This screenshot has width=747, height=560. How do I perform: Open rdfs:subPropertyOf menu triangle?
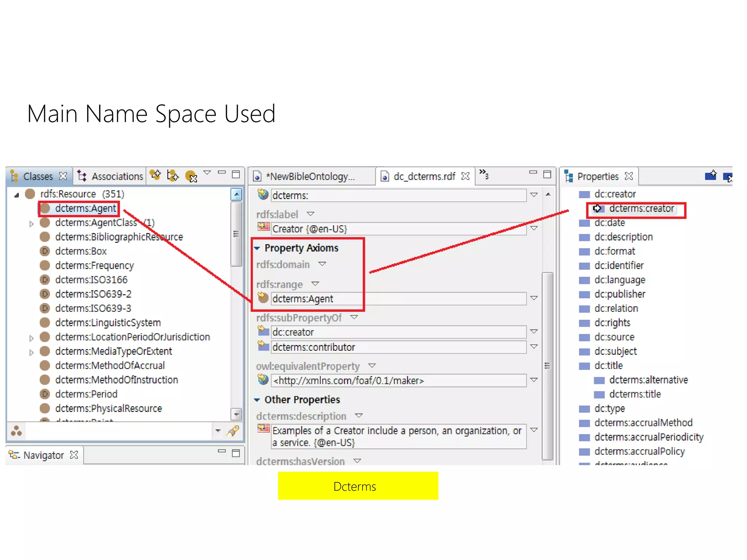click(354, 317)
